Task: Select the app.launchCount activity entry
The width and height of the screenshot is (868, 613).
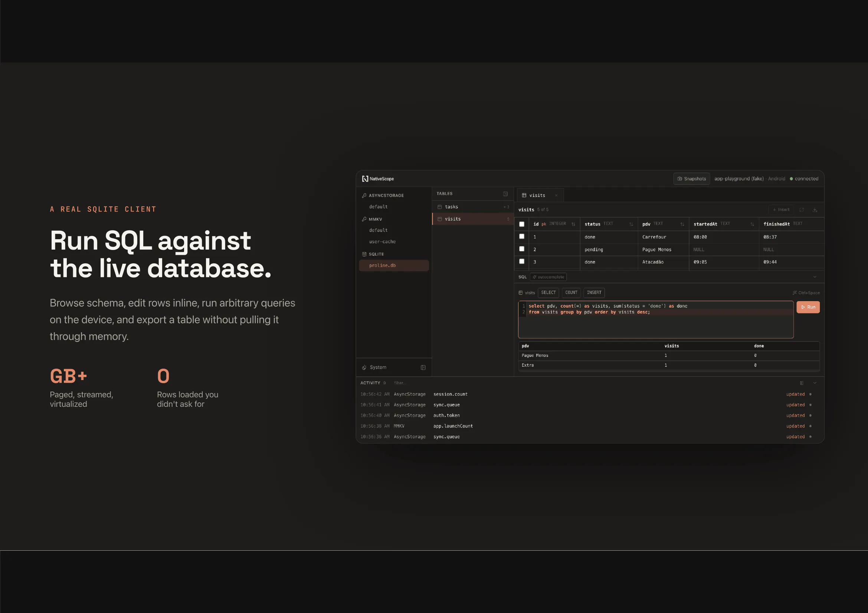Action: pos(590,426)
